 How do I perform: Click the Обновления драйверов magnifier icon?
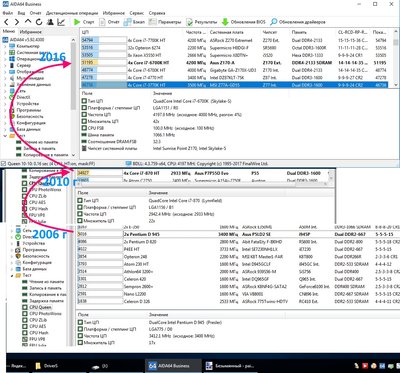[273, 22]
